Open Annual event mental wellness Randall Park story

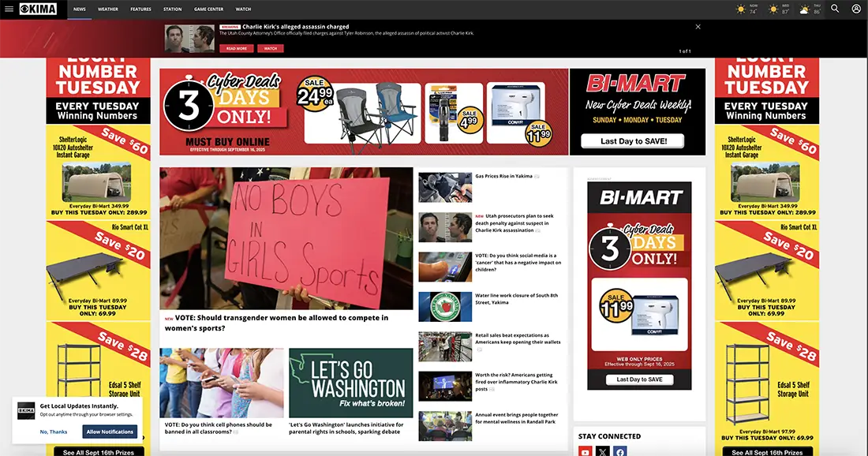[x=517, y=418]
